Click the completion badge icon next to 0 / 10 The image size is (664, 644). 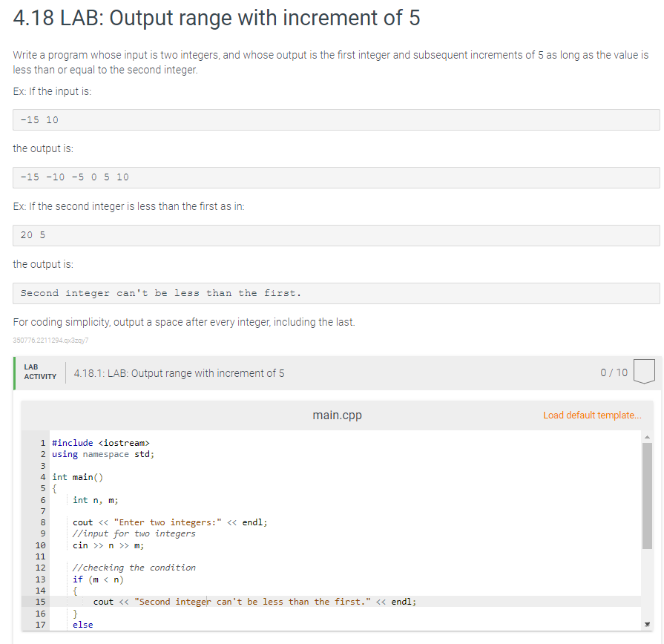tap(644, 371)
